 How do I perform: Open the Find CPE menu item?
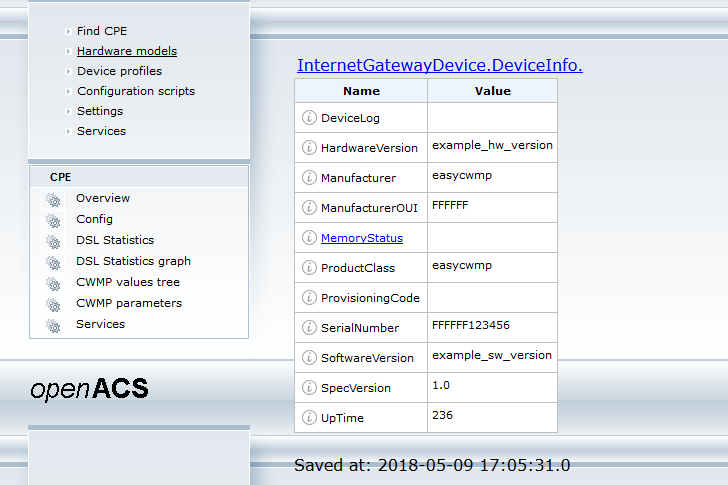click(x=102, y=31)
